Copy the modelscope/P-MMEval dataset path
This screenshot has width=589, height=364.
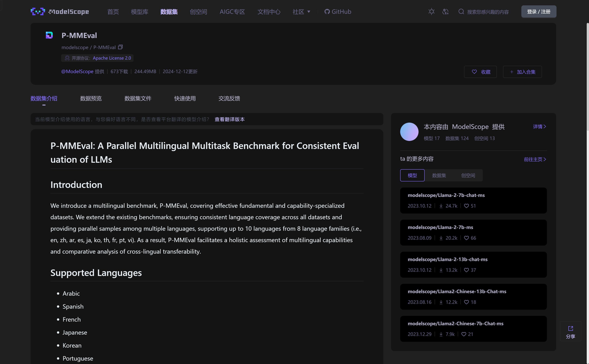tap(120, 47)
